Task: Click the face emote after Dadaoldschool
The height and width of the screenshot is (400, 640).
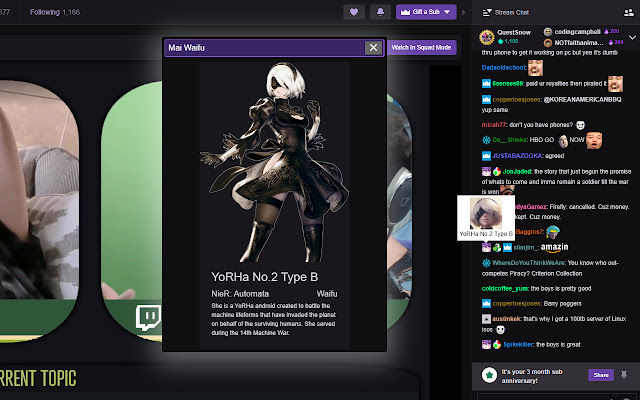Action: 535,68
